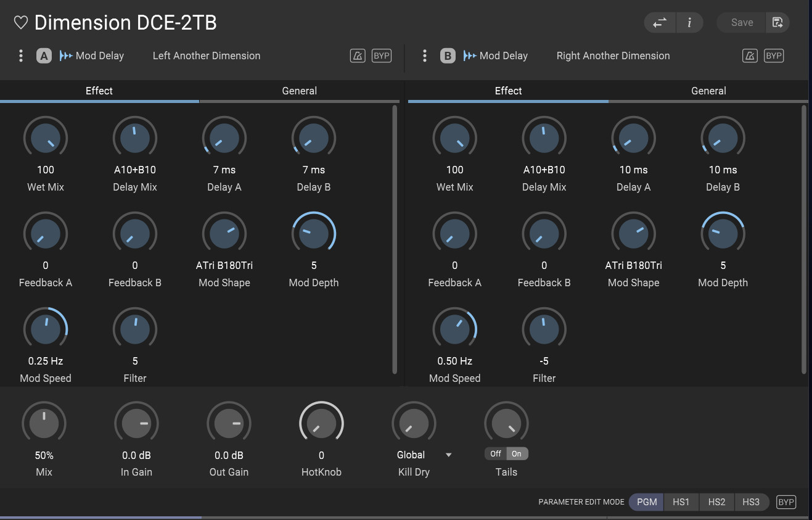Open the three-dot menu for effect B
The image size is (812, 520).
425,56
